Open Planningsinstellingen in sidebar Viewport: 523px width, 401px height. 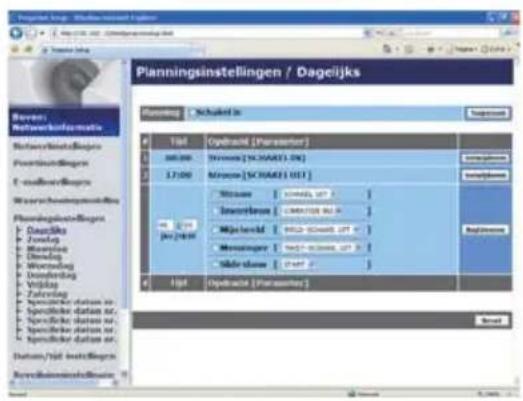[59, 219]
